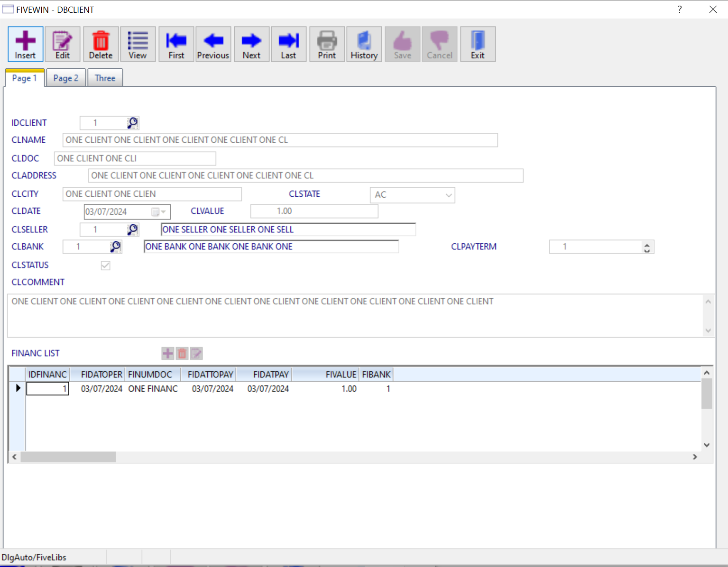The width and height of the screenshot is (728, 567).
Task: Jump to the First record
Action: (176, 44)
